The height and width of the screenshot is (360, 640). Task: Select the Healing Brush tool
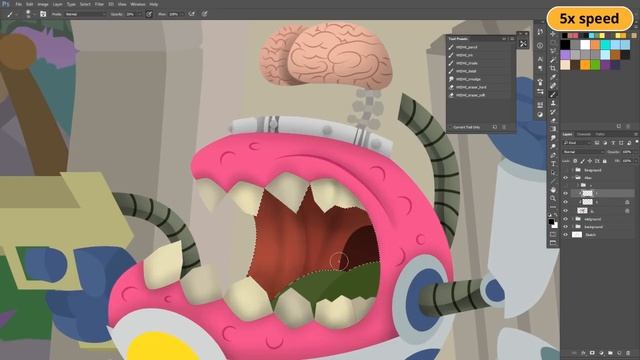pyautogui.click(x=553, y=86)
